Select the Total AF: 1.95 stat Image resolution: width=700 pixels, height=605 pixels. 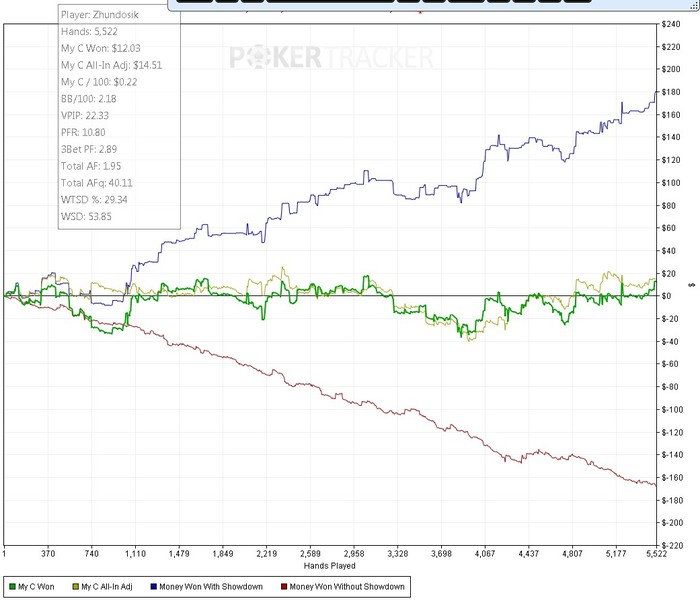91,166
